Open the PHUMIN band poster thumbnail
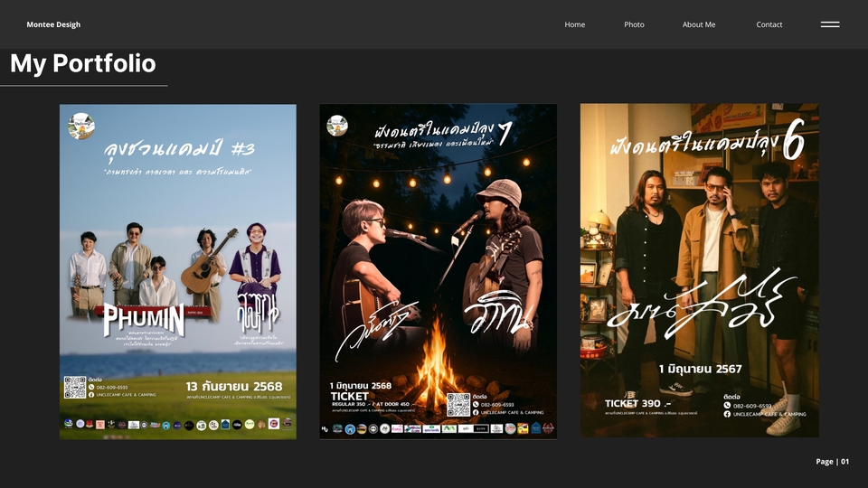The height and width of the screenshot is (488, 868). point(178,271)
